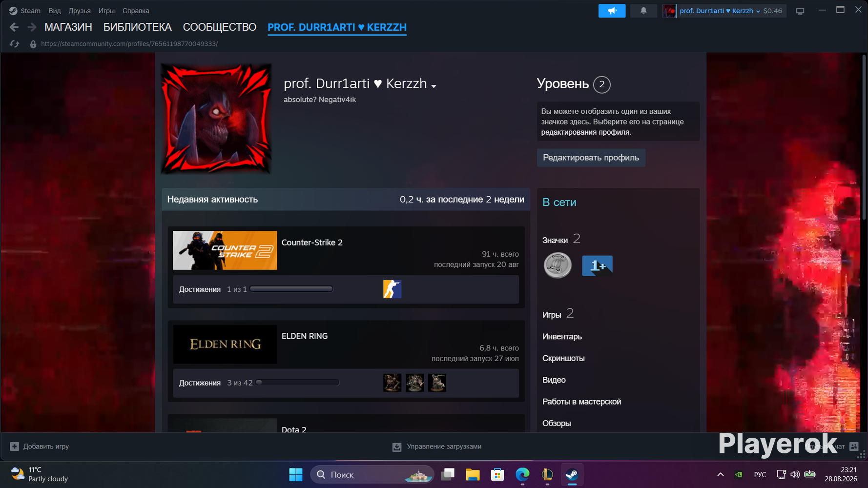
Task: Open the РУС input language indicator
Action: (x=760, y=474)
